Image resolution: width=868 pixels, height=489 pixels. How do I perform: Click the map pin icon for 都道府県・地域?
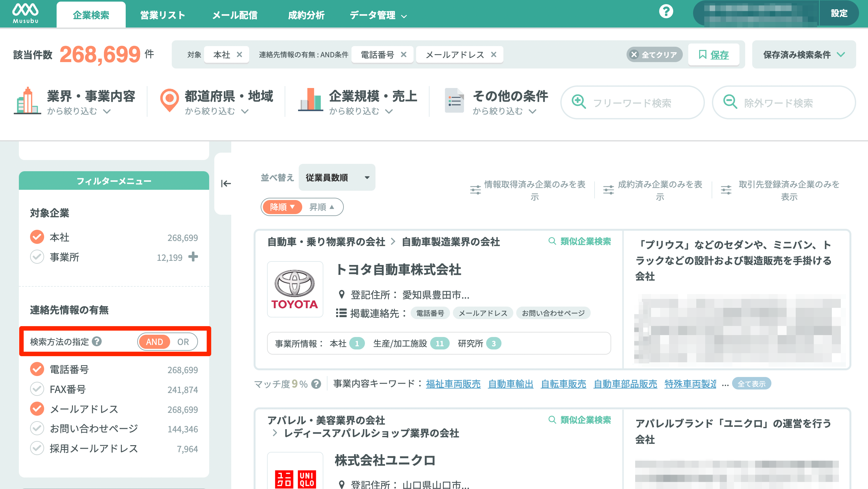coord(169,100)
